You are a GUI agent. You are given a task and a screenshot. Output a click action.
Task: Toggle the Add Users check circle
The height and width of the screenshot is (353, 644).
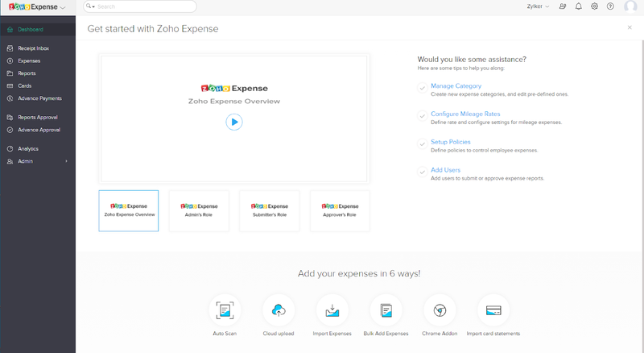pyautogui.click(x=422, y=172)
